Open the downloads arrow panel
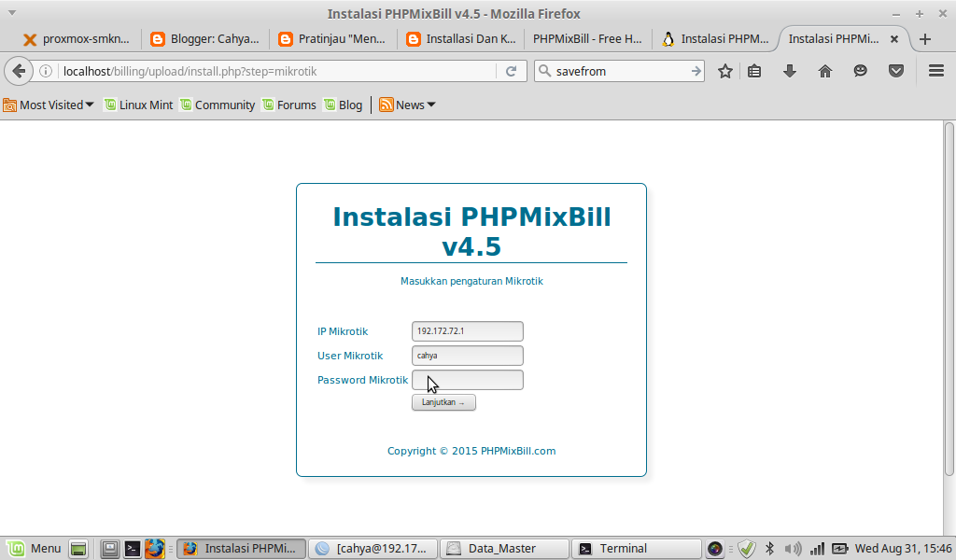This screenshot has width=956, height=560. 790,71
